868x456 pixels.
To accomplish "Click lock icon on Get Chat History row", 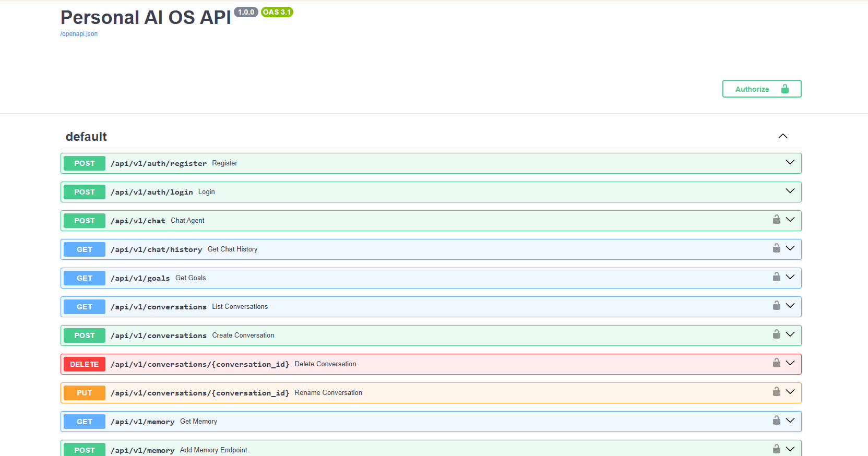I will (x=777, y=248).
